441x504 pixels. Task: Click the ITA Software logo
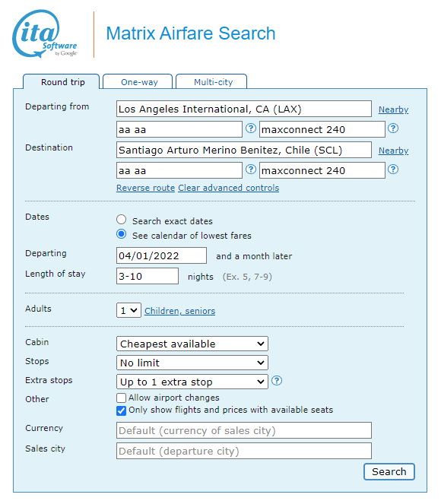click(45, 34)
